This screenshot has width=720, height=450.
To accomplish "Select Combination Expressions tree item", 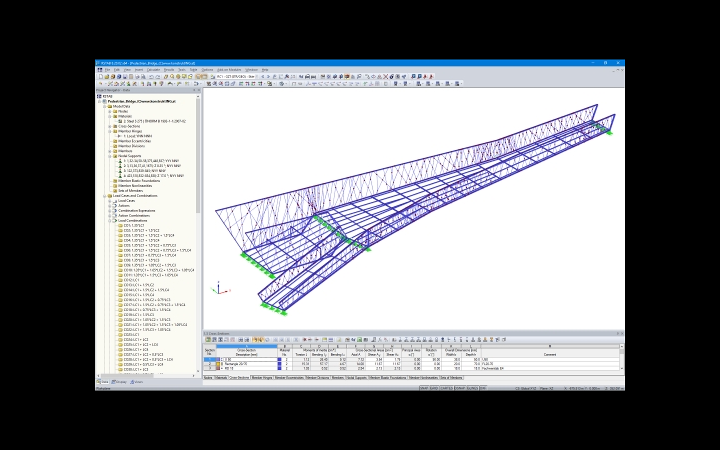I will (136, 211).
